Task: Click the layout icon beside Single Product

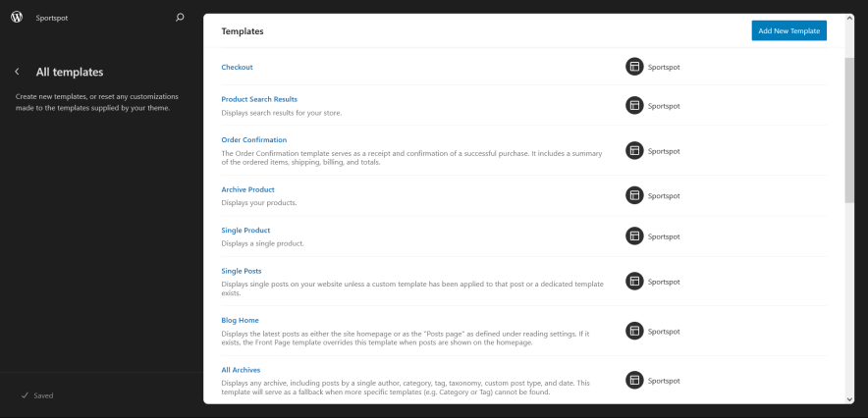Action: (634, 235)
